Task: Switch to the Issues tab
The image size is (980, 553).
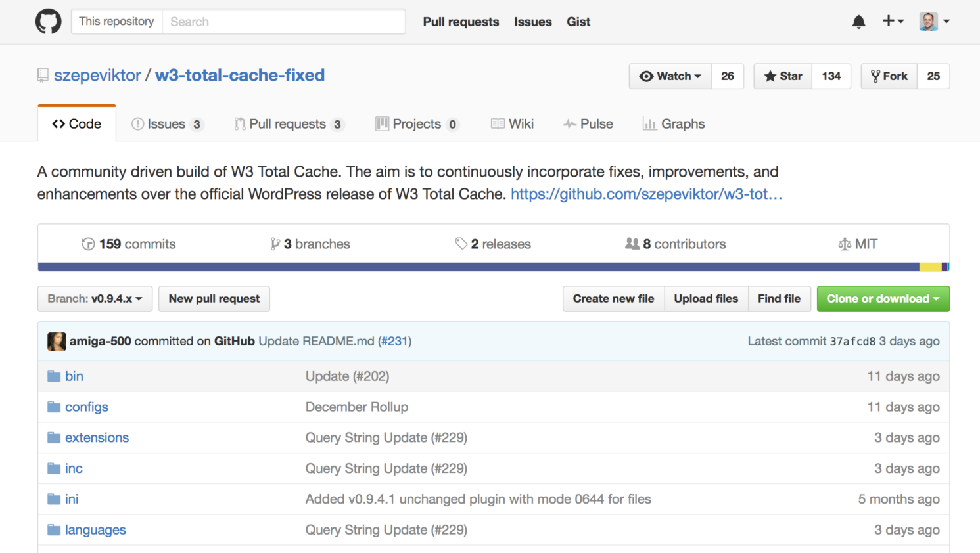Action: tap(168, 123)
